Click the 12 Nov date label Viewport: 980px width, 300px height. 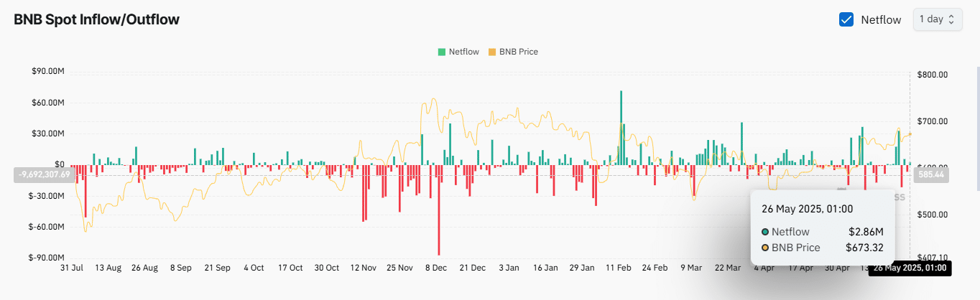point(364,268)
